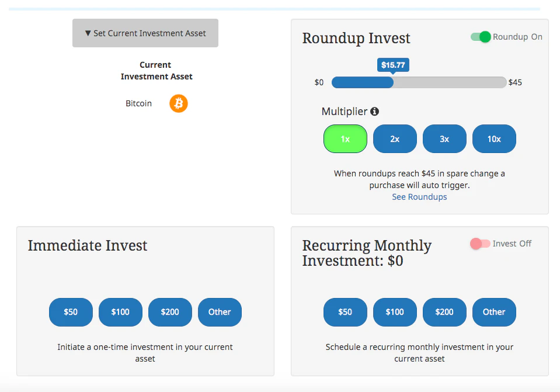
Task: Invest $50 immediately
Action: (71, 312)
